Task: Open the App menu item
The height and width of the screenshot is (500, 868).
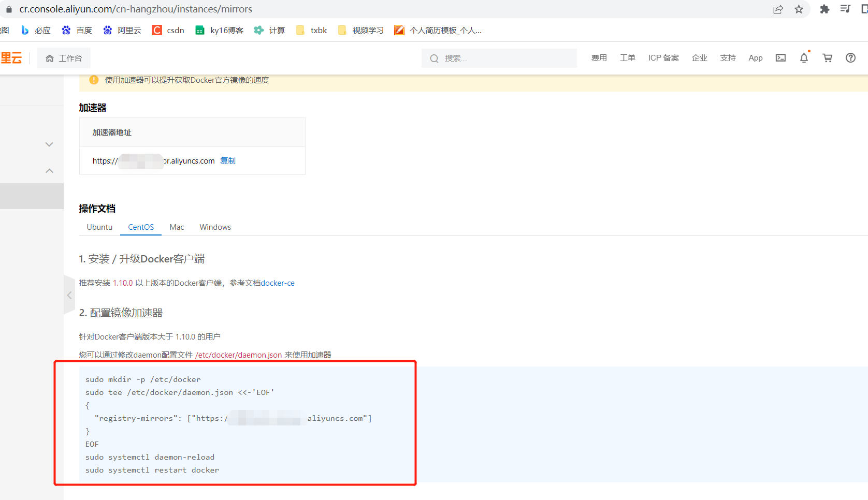Action: coord(756,58)
